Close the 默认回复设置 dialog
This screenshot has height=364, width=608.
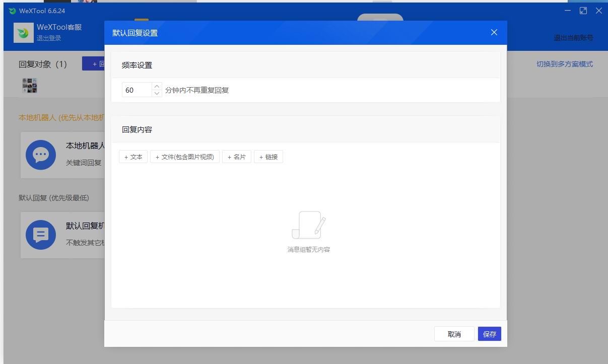tap(494, 33)
